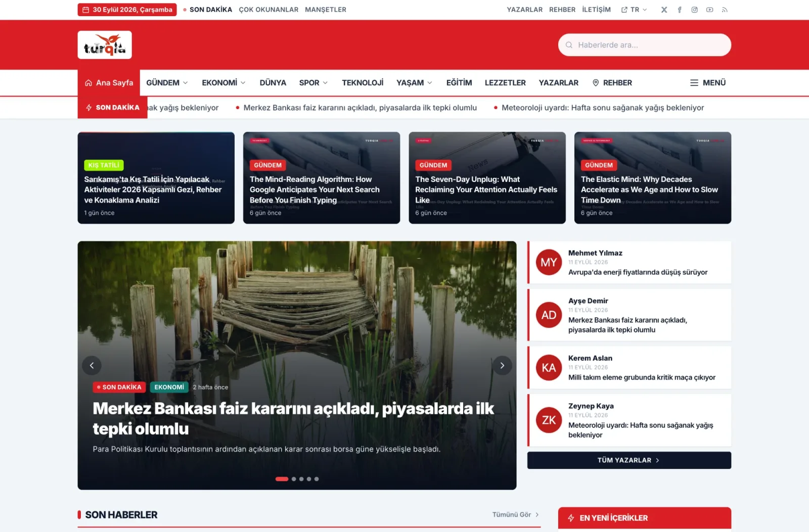Click the TÜM YAZARLAR button
The height and width of the screenshot is (532, 809).
[629, 460]
